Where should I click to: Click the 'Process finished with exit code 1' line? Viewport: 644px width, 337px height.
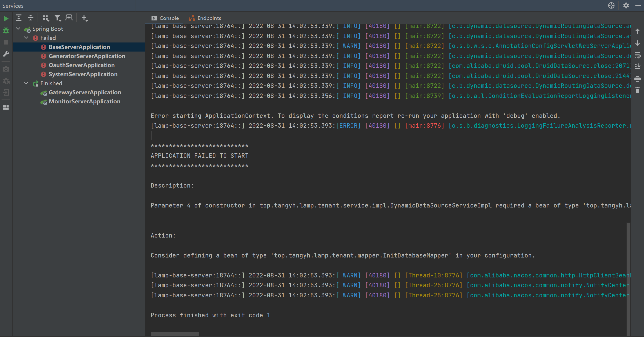[x=211, y=315]
